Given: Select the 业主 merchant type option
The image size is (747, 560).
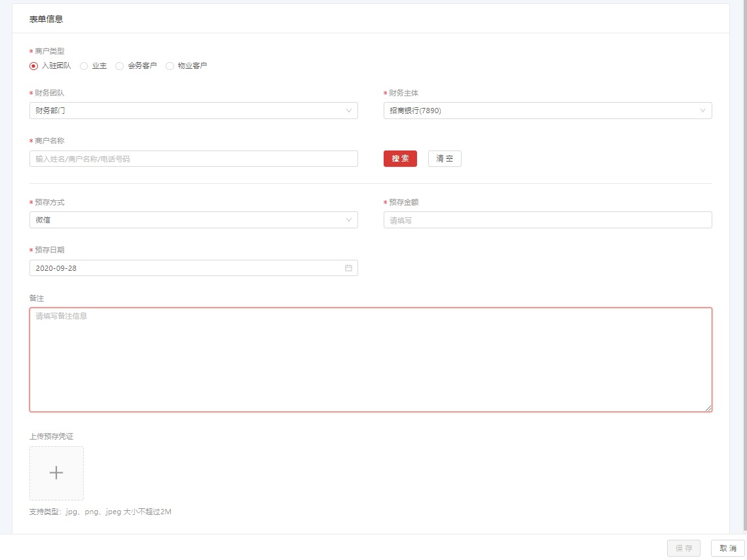Looking at the screenshot, I should [x=84, y=66].
